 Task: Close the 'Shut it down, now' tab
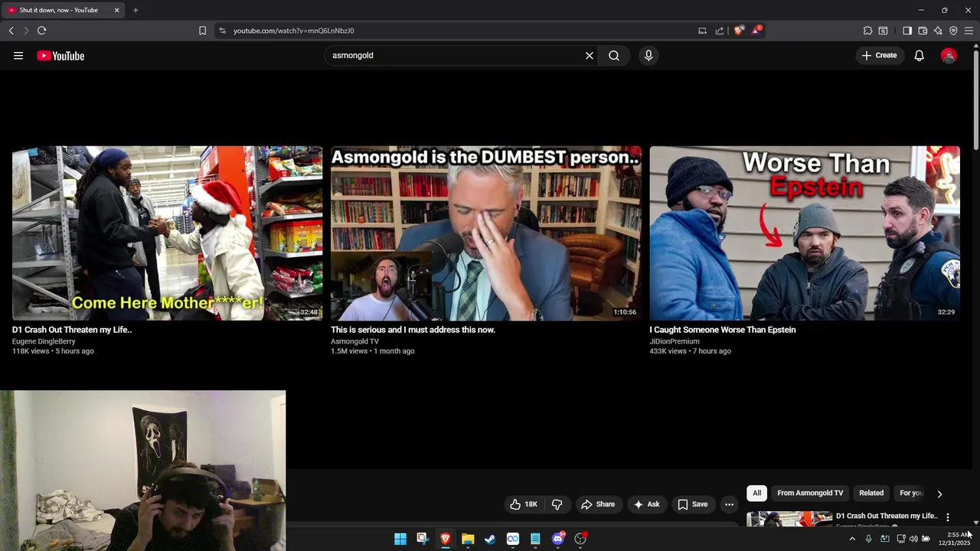pyautogui.click(x=116, y=10)
